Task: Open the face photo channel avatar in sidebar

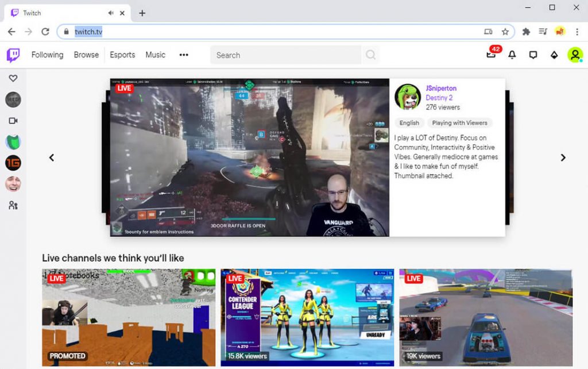Action: point(13,184)
